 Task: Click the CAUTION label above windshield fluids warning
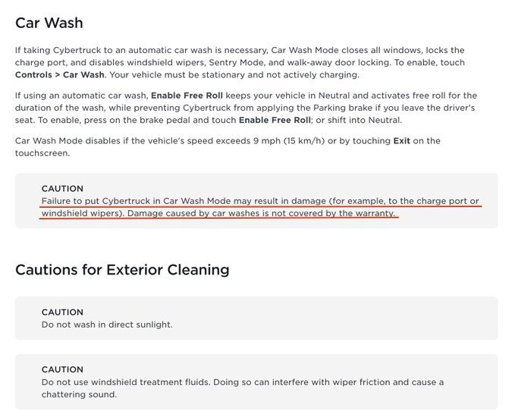point(62,370)
